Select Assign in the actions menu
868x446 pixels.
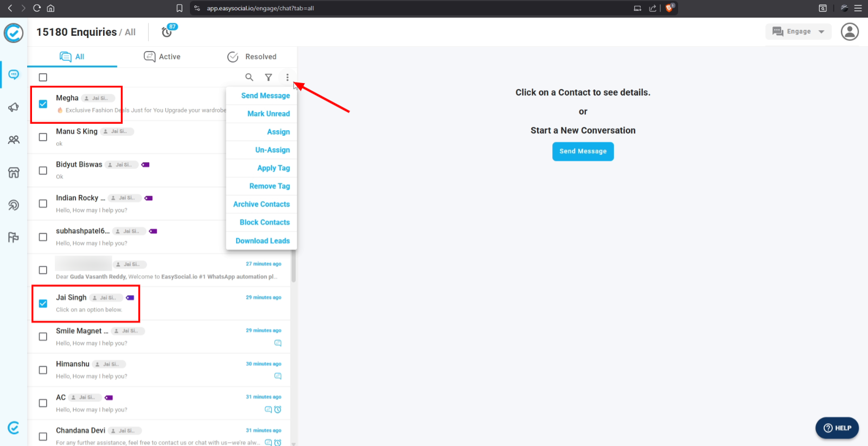click(x=278, y=132)
